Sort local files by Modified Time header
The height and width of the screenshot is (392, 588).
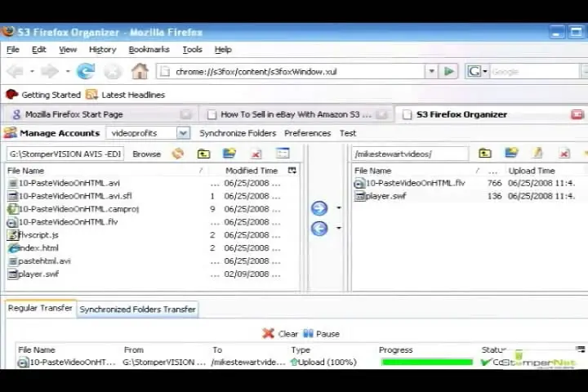(x=252, y=171)
